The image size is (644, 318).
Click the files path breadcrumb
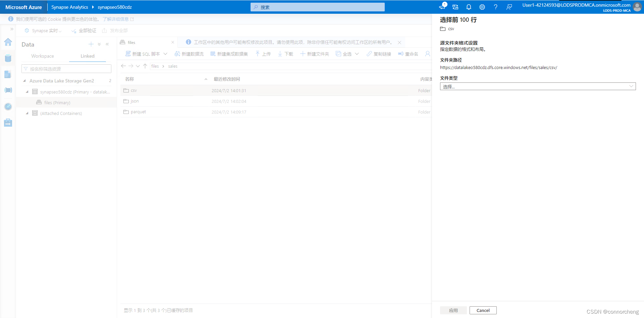[x=155, y=66]
